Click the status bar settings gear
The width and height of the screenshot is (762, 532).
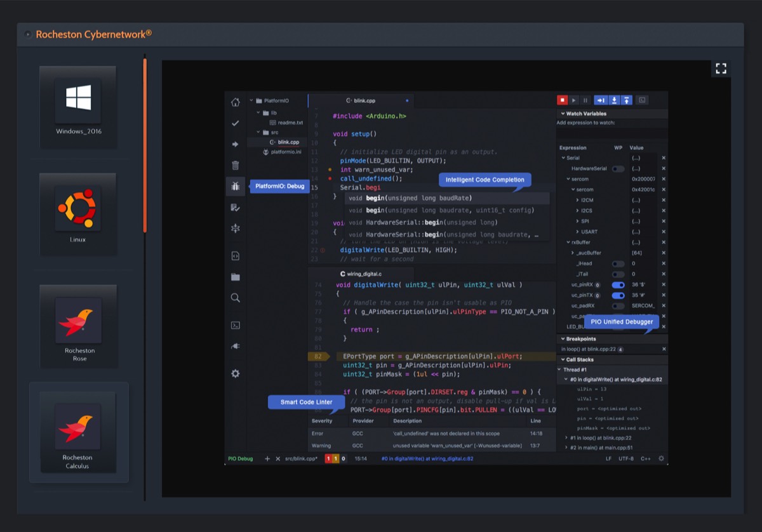tap(661, 458)
